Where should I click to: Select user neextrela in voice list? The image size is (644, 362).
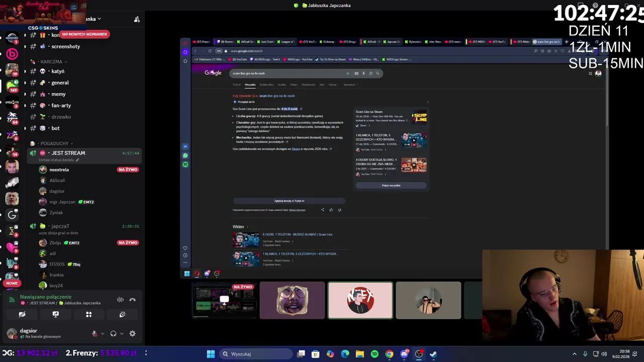click(59, 170)
